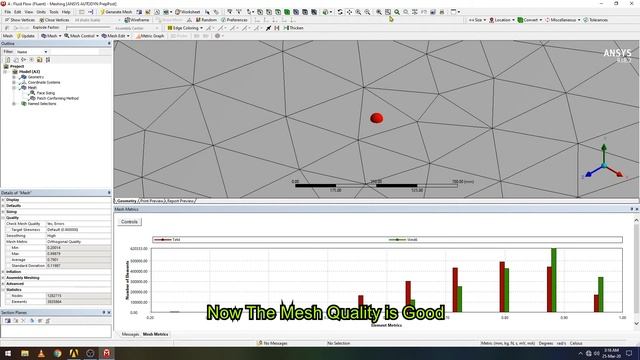The width and height of the screenshot is (640, 360).
Task: Open the Location dropdown
Action: tap(502, 20)
